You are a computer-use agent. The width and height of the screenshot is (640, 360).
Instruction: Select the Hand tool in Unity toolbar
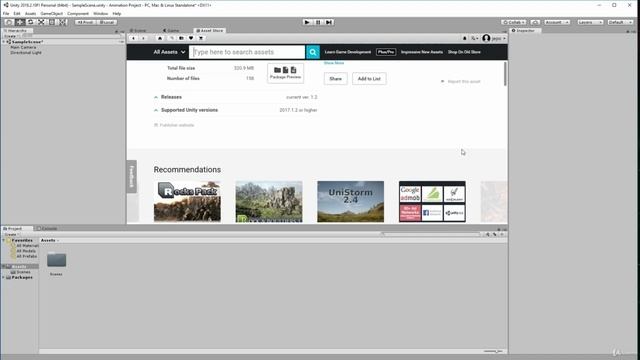click(x=9, y=22)
